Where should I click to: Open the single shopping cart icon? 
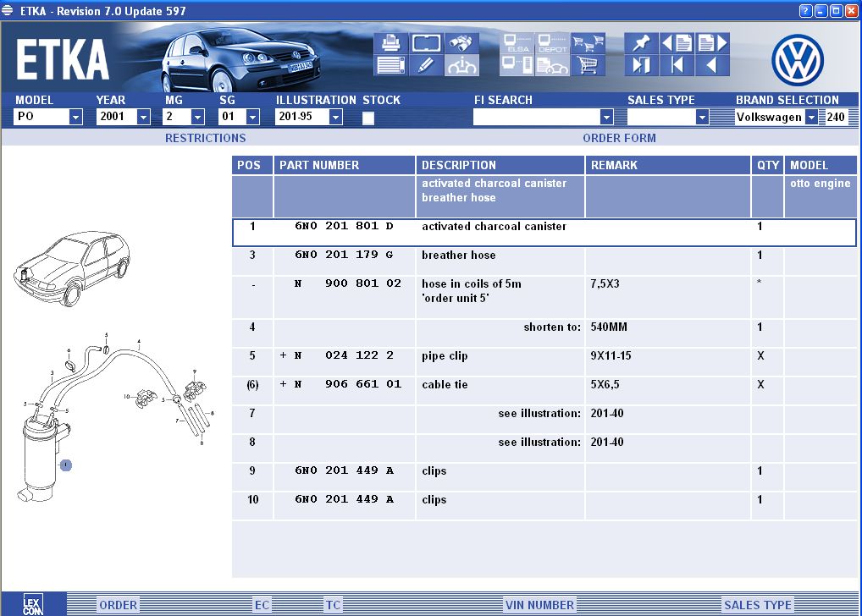click(x=587, y=65)
